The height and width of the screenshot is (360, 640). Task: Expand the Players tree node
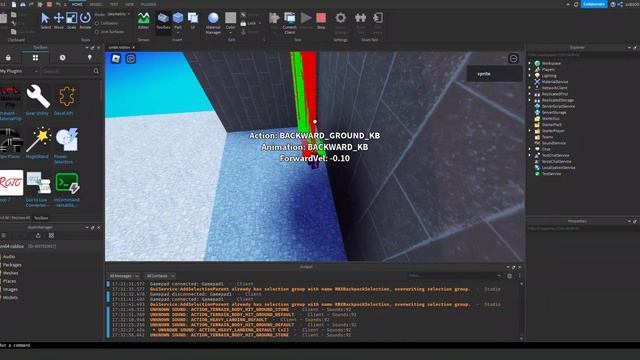click(x=530, y=69)
